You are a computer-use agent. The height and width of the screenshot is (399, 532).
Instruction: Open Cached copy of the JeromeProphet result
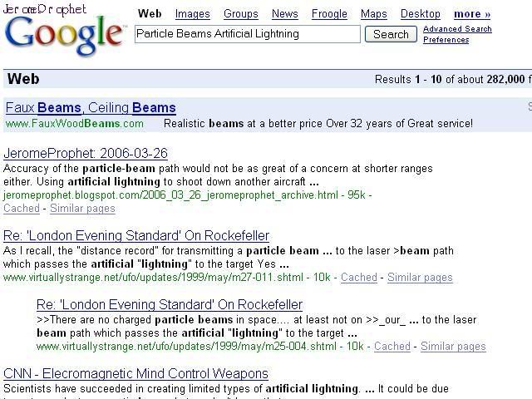click(x=22, y=209)
